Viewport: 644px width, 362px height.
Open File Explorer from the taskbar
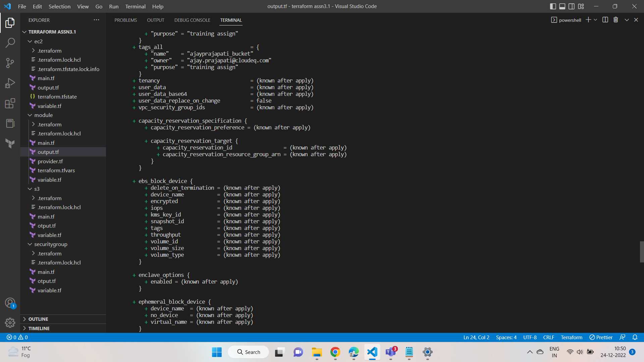coord(317,352)
